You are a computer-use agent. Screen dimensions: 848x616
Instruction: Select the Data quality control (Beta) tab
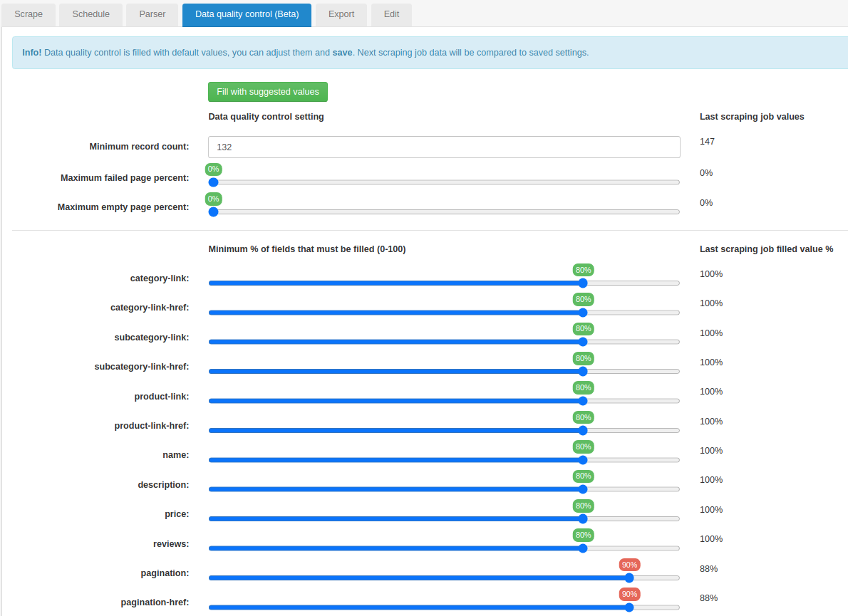247,14
